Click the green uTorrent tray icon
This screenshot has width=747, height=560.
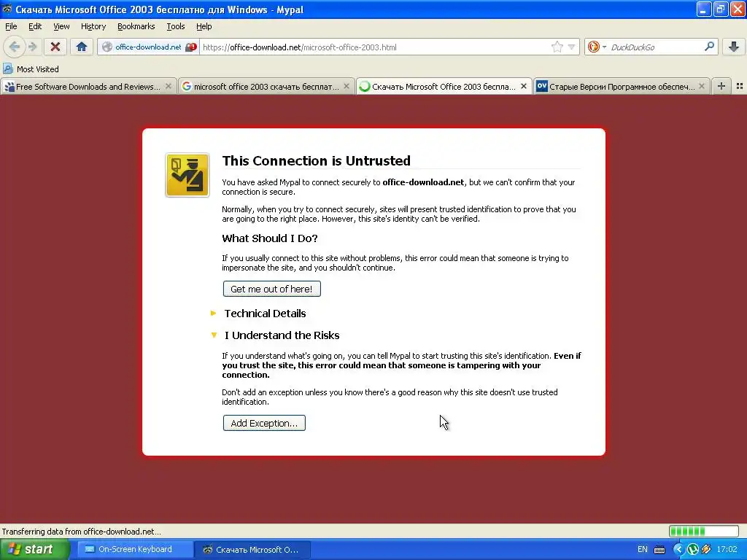[x=693, y=550]
